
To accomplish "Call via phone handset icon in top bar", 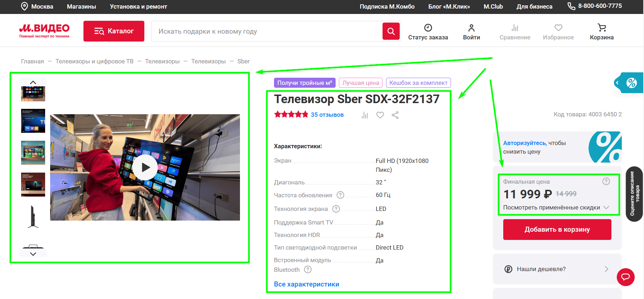I will click(571, 6).
